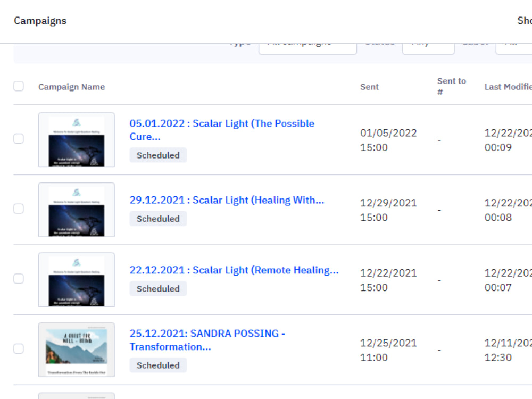Image resolution: width=532 pixels, height=399 pixels.
Task: Sort by Sent column header
Action: pos(369,87)
